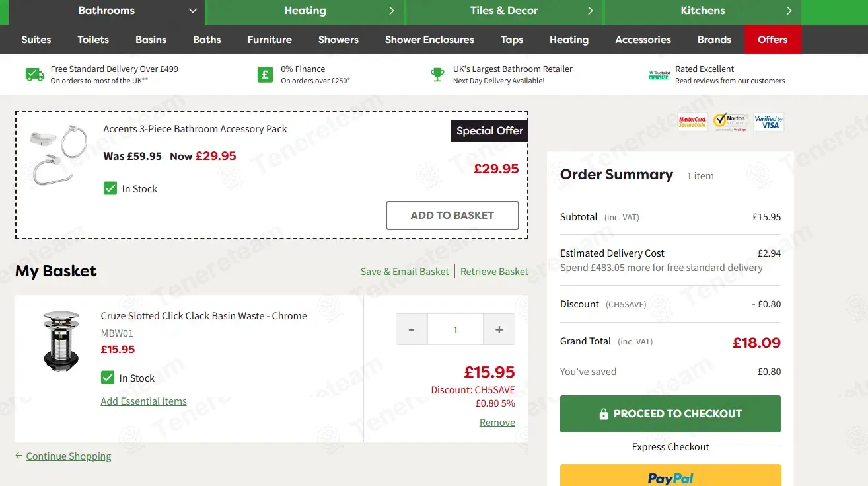
Task: Click the 'Was £59.95' price text
Action: pos(133,157)
